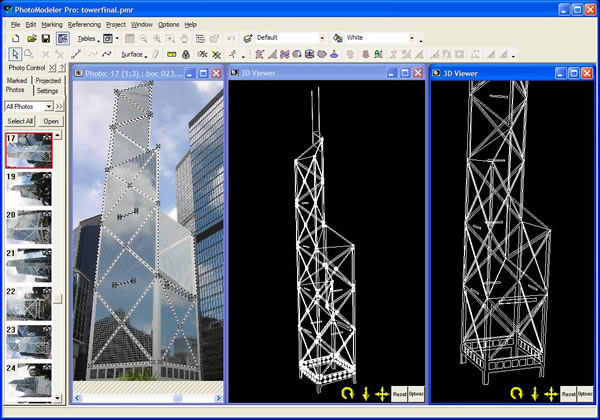Select photo 19 thumbnail in the list
The height and width of the screenshot is (420, 600).
pyautogui.click(x=27, y=188)
